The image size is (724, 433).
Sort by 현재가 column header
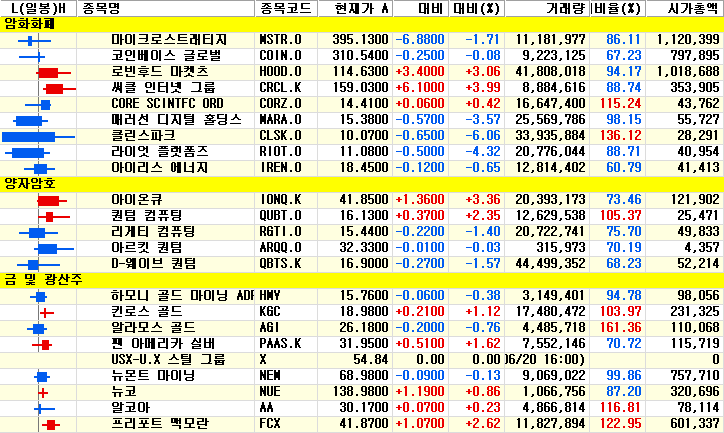pyautogui.click(x=356, y=8)
